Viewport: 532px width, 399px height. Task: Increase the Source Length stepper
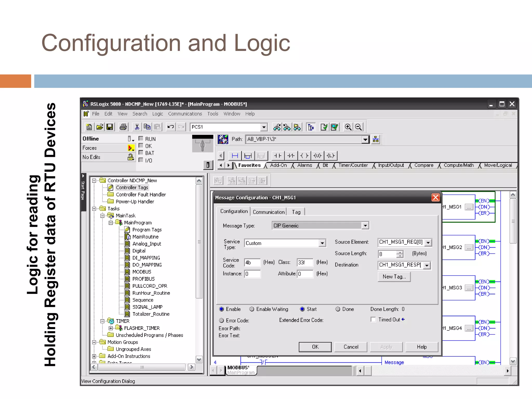400,252
